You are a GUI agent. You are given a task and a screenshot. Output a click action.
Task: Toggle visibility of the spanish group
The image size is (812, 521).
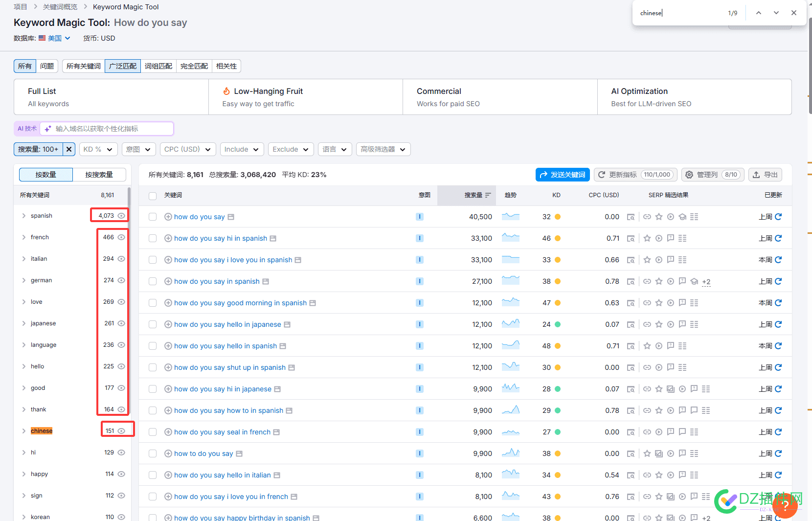pos(121,216)
